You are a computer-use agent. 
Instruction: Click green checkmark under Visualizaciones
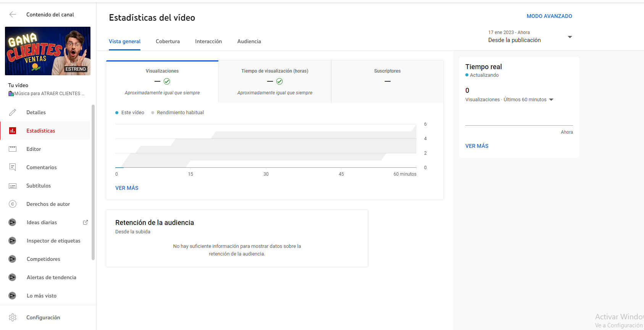(x=167, y=81)
